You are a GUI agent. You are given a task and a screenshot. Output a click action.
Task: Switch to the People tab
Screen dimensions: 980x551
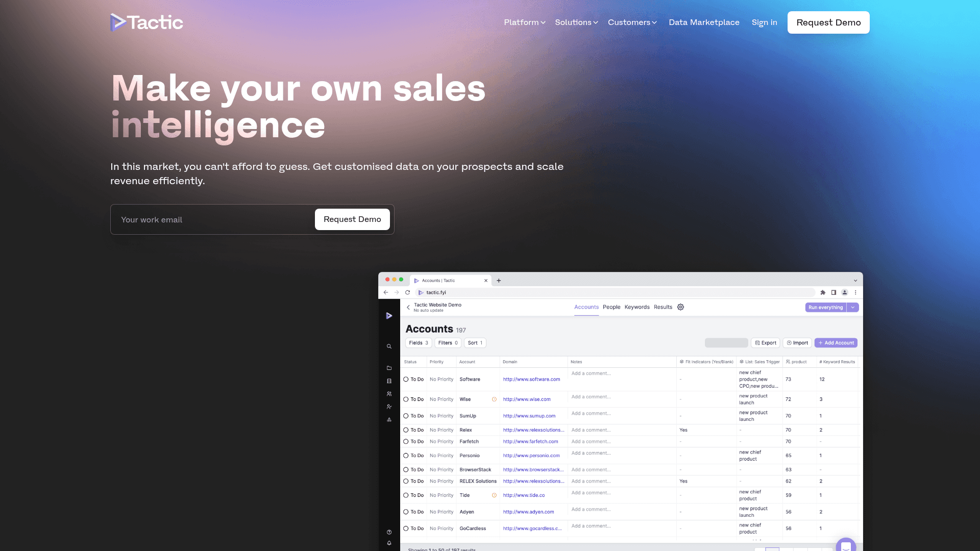click(x=611, y=307)
